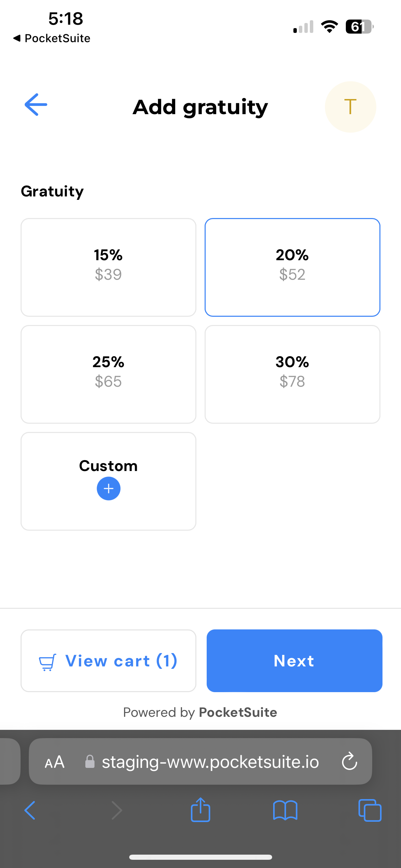The width and height of the screenshot is (401, 868).
Task: Choose the 25% gratuity option
Action: click(108, 374)
